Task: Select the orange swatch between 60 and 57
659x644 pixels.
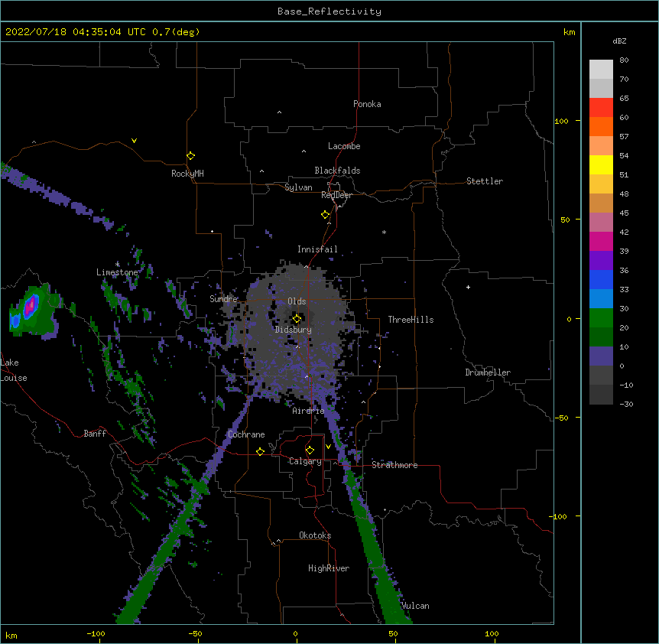Action: (601, 126)
